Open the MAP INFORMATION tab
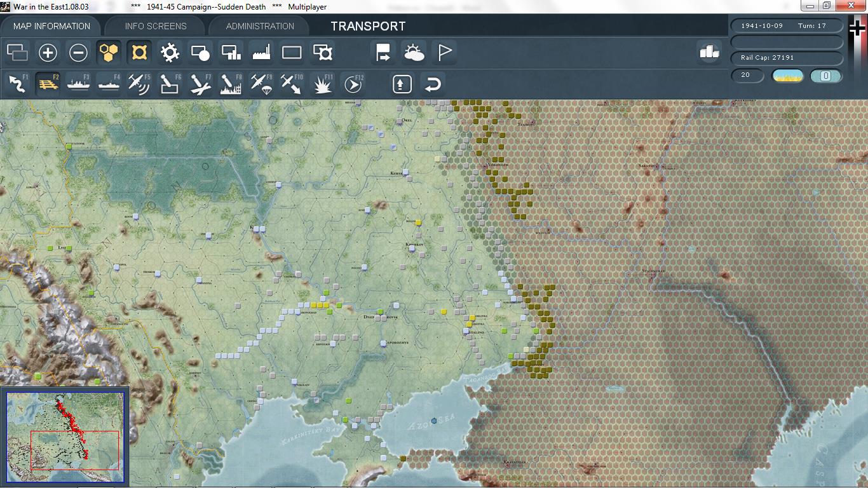The width and height of the screenshot is (868, 488). point(51,26)
